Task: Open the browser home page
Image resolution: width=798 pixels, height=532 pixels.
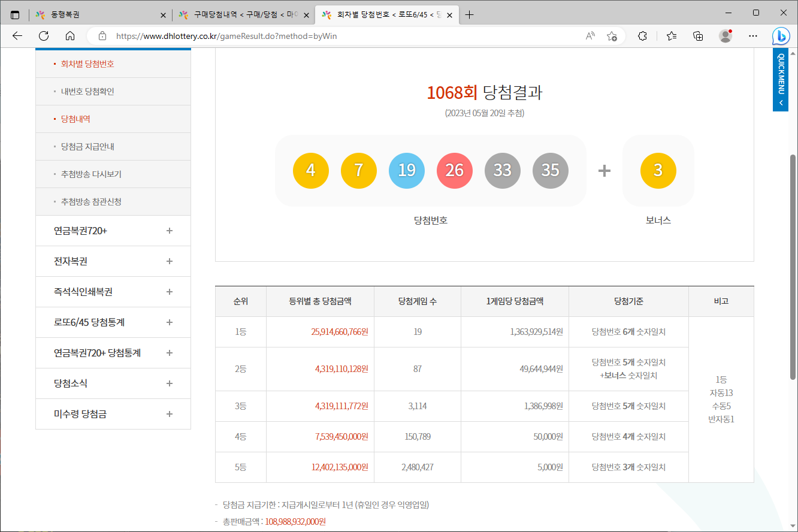Action: coord(70,36)
